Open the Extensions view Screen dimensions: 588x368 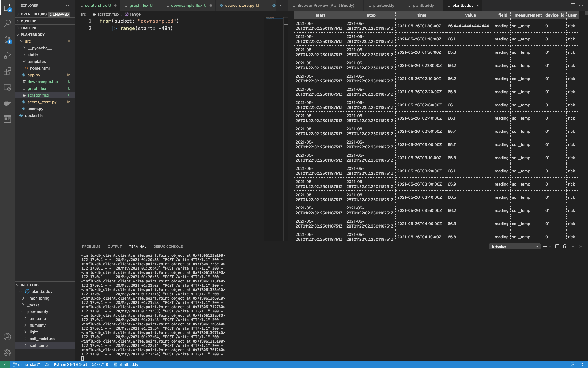(x=7, y=71)
